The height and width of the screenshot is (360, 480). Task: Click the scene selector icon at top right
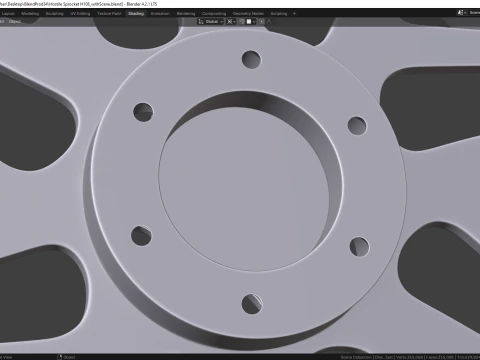[461, 13]
